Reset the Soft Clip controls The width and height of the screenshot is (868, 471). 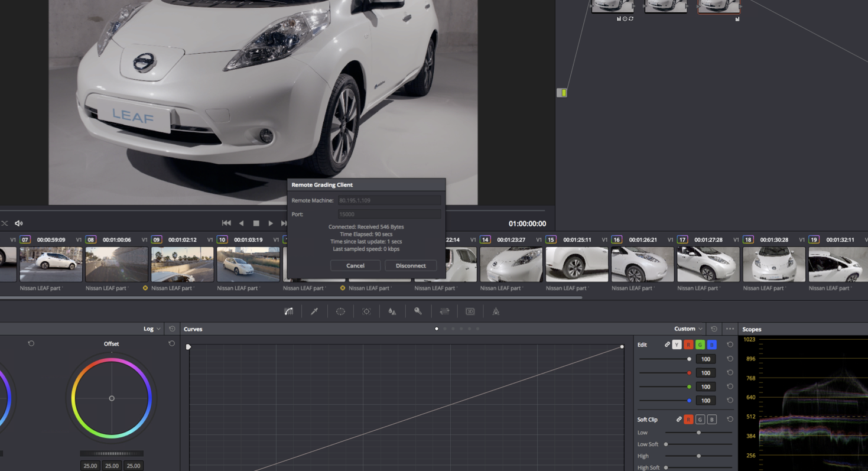click(730, 420)
